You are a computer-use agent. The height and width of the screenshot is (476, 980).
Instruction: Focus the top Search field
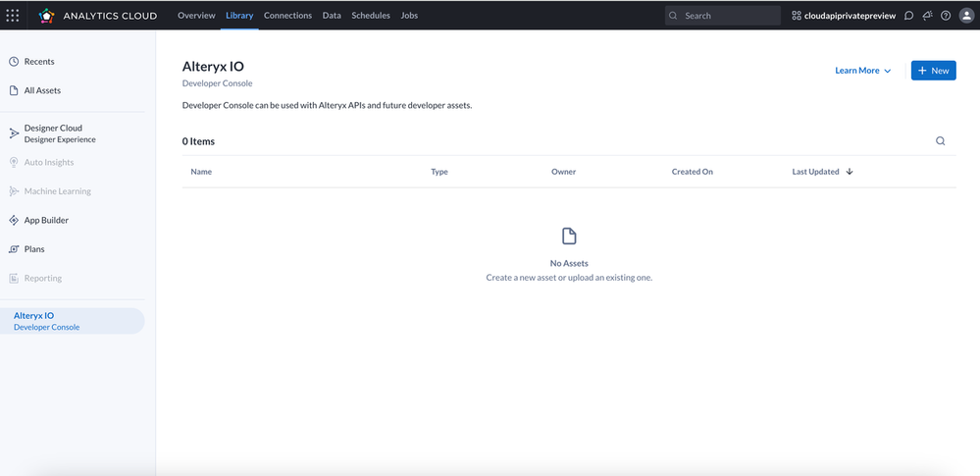723,16
